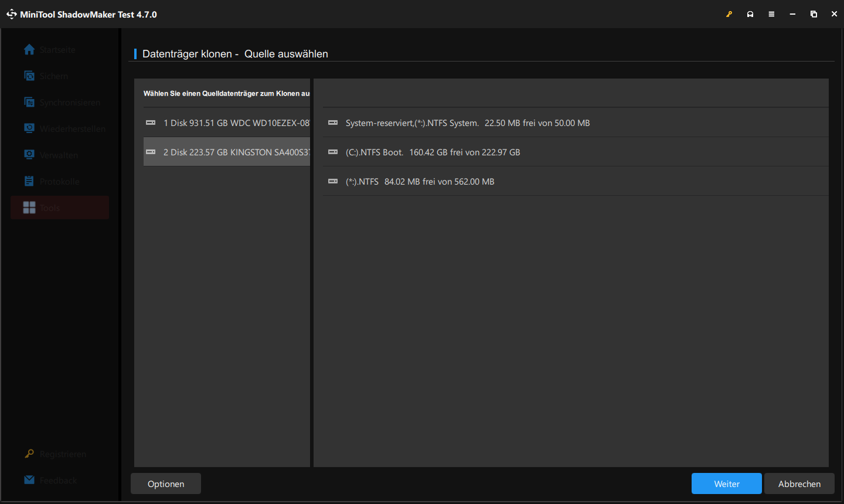Proceed with the Weiter button
Screen dimensions: 844x504
tap(727, 483)
